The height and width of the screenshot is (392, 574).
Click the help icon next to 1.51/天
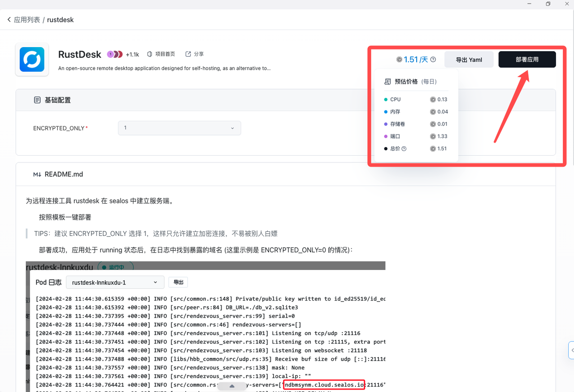[433, 60]
